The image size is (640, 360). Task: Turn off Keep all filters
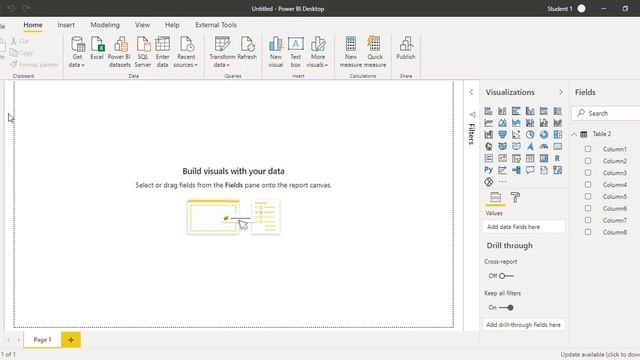coord(506,307)
